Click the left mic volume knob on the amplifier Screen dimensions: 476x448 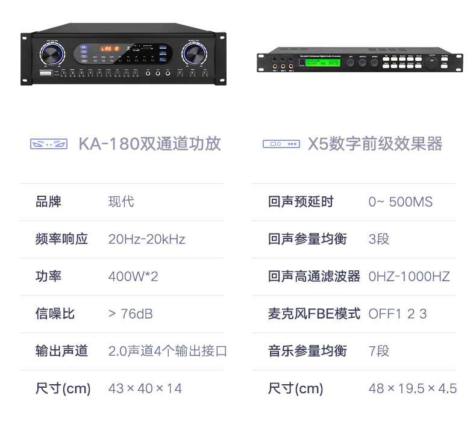(x=52, y=54)
